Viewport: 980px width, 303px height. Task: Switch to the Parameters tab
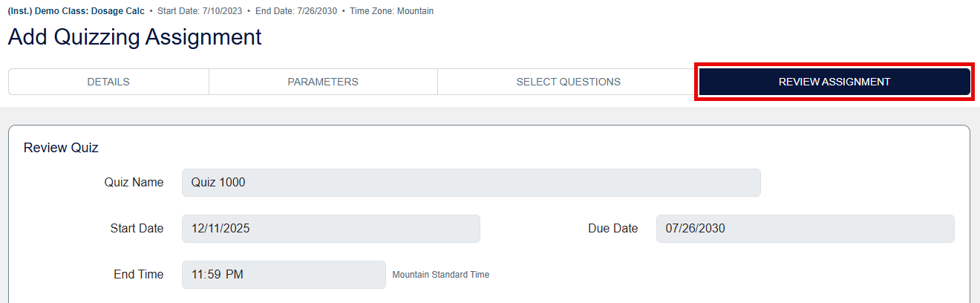coord(323,82)
